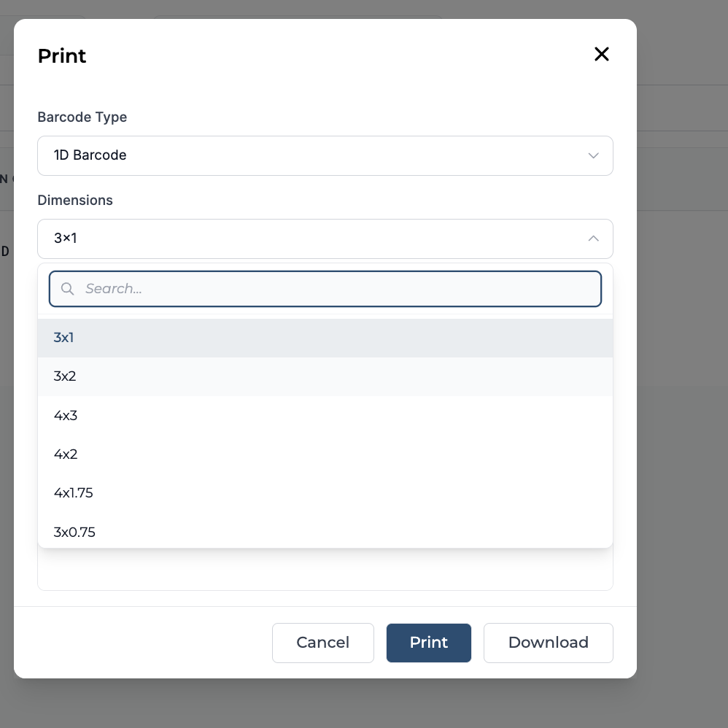Choose the 4x2 dimension option
This screenshot has width=728, height=728.
click(x=325, y=454)
